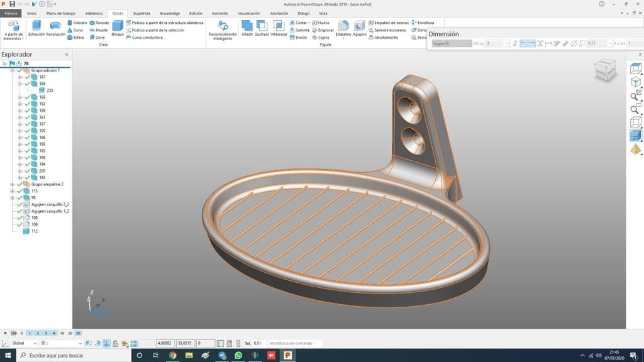
Task: Switch to the Inicio tab
Action: coord(31,14)
